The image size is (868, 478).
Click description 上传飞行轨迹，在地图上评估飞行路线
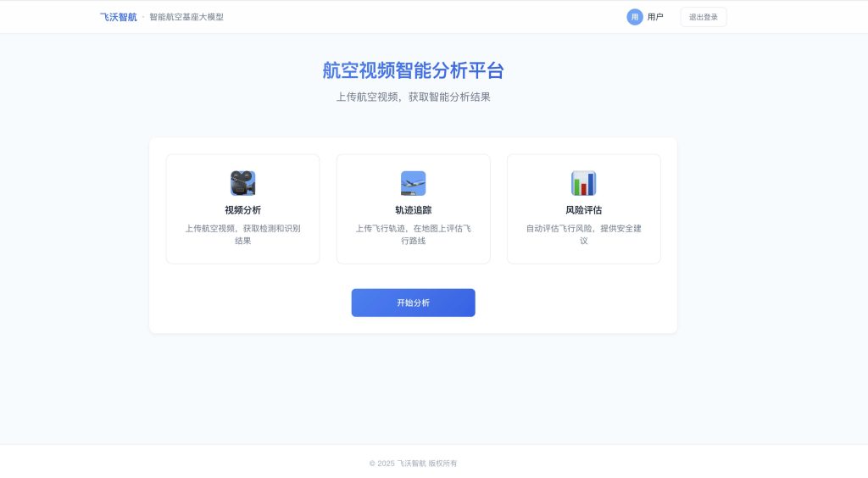[413, 235]
